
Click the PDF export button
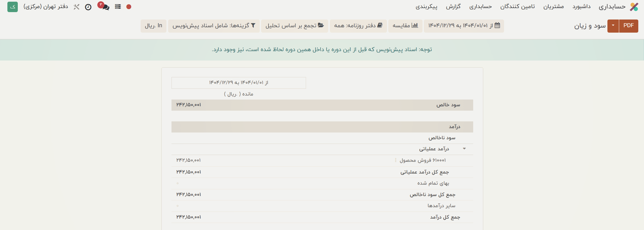629,26
